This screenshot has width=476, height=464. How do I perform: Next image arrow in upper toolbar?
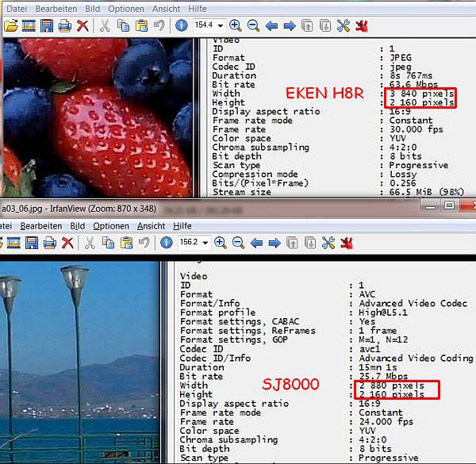290,26
